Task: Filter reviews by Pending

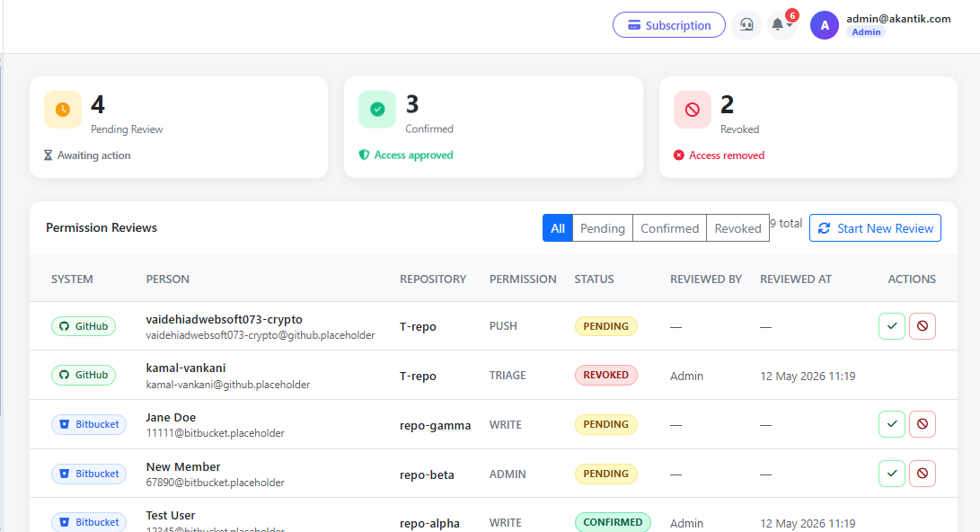Action: click(603, 228)
